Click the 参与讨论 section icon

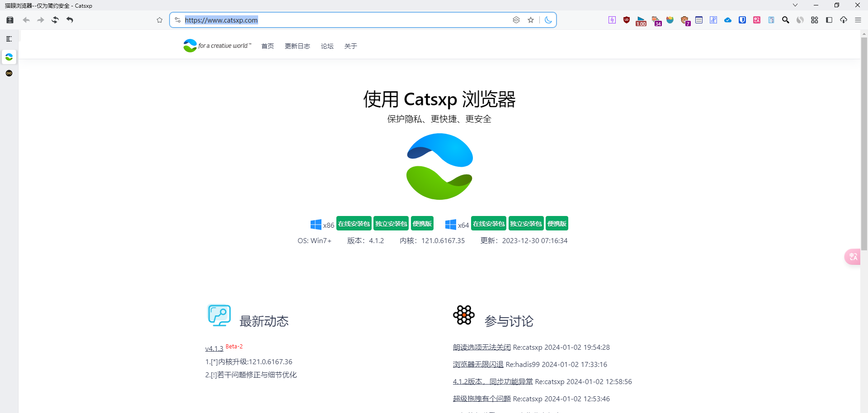pyautogui.click(x=464, y=315)
